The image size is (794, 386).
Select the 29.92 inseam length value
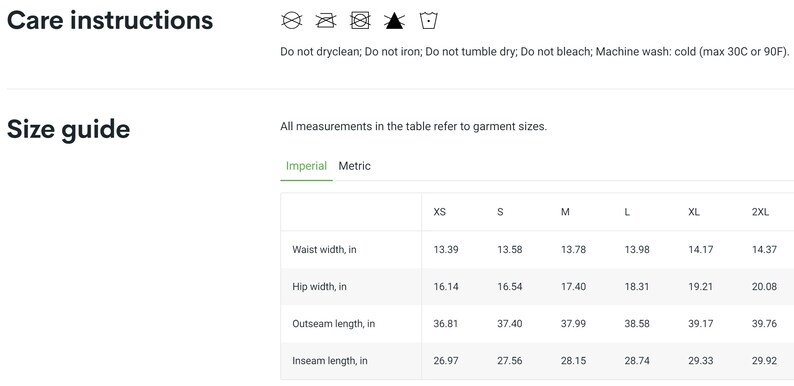pyautogui.click(x=764, y=361)
